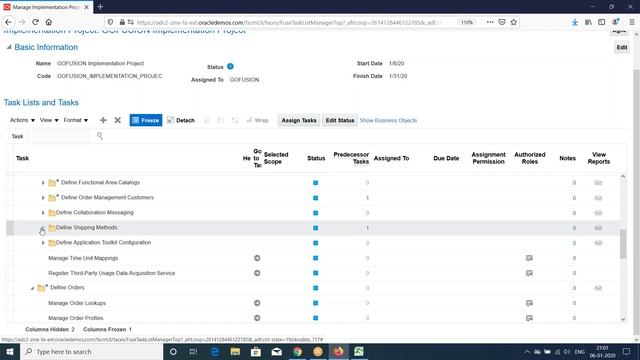Open Edge from the taskbar
This screenshot has width=640, height=360.
[x=215, y=351]
